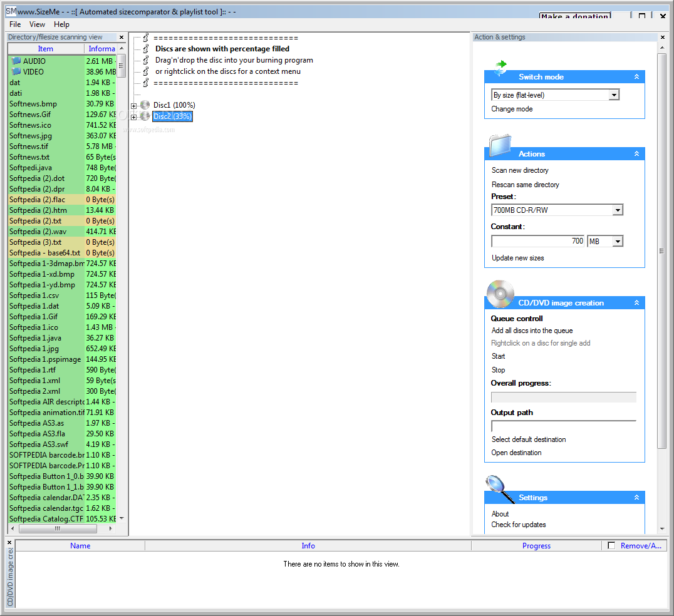Click the Info column header
Screen dimensions: 674x616
pyautogui.click(x=308, y=545)
